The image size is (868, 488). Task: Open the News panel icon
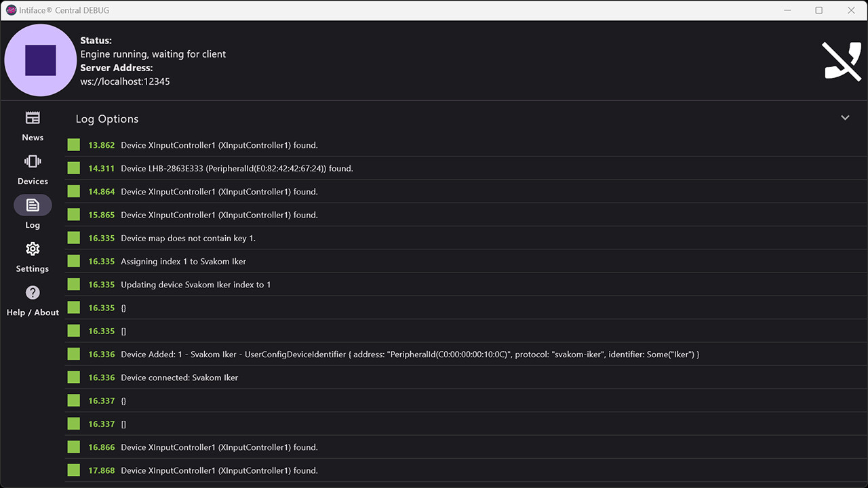click(32, 123)
